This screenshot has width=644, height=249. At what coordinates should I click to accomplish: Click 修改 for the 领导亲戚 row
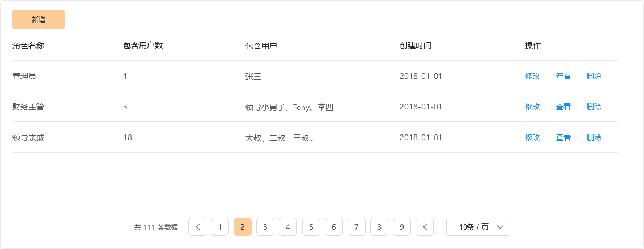coord(532,137)
